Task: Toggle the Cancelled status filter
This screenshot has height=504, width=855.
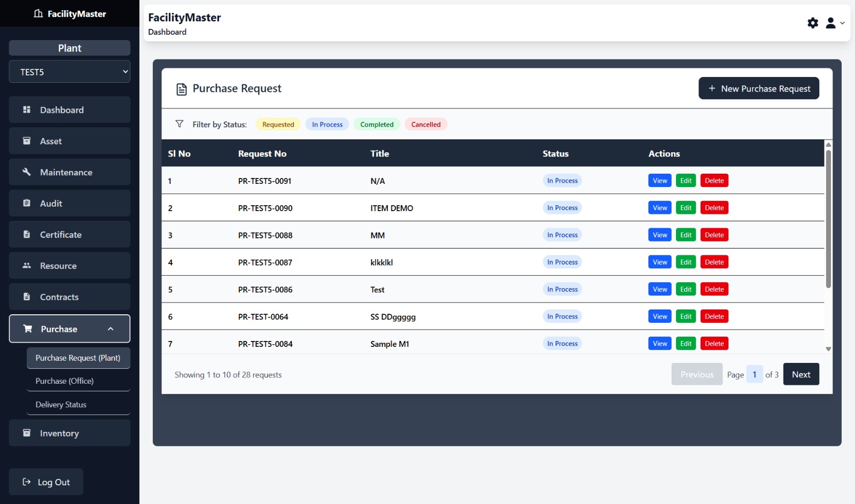Action: (426, 125)
